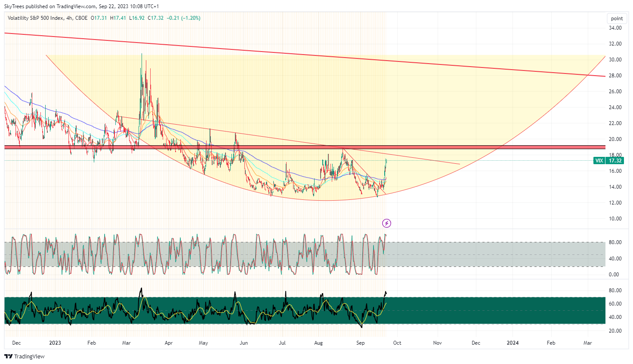Click the TradingView logo at bottom left
Image resolution: width=633 pixels, height=364 pixels.
(x=25, y=356)
